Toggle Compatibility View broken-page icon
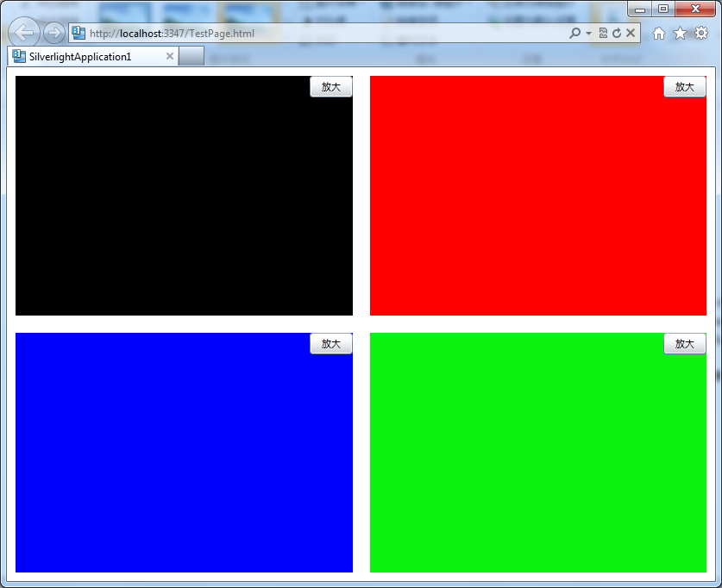This screenshot has width=722, height=588. pyautogui.click(x=603, y=33)
